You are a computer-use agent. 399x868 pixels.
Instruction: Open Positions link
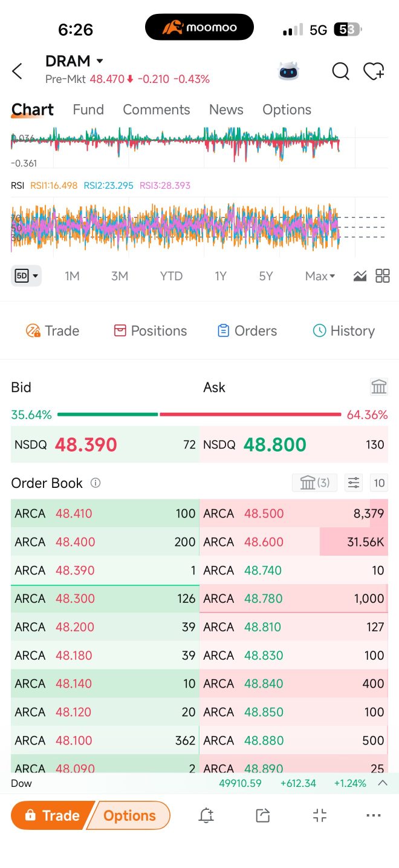point(151,330)
